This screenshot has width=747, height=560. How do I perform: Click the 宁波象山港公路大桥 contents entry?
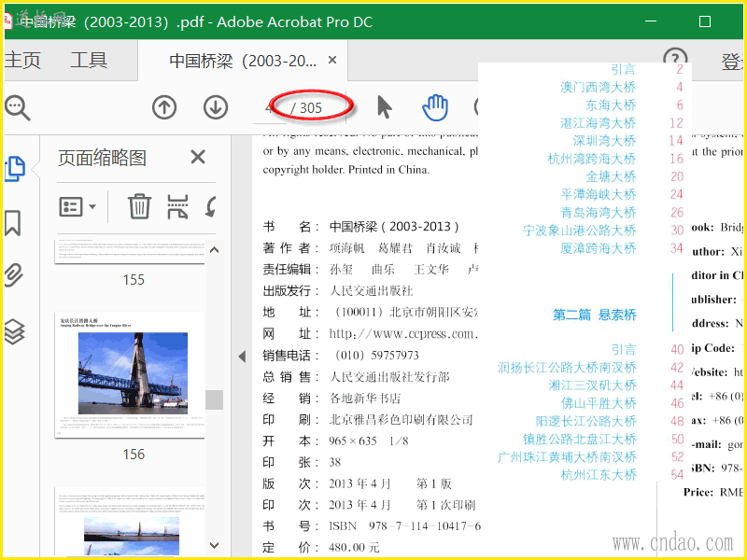coord(579,231)
